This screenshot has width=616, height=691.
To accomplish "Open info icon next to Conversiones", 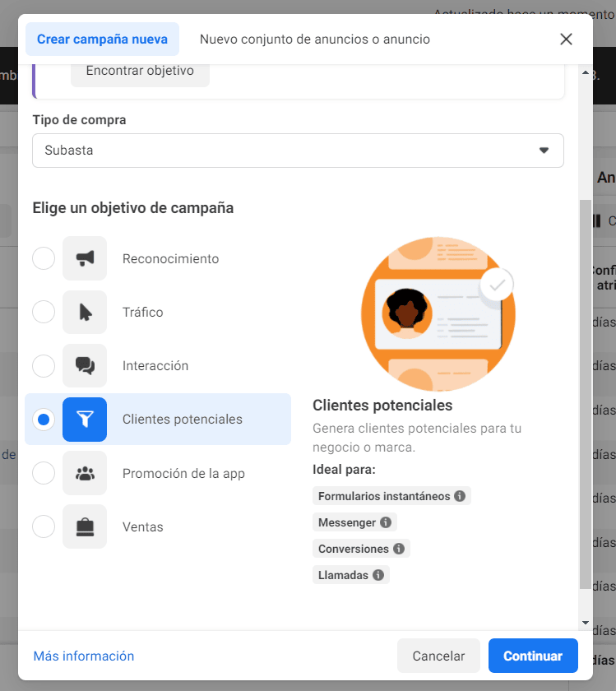I will [399, 549].
